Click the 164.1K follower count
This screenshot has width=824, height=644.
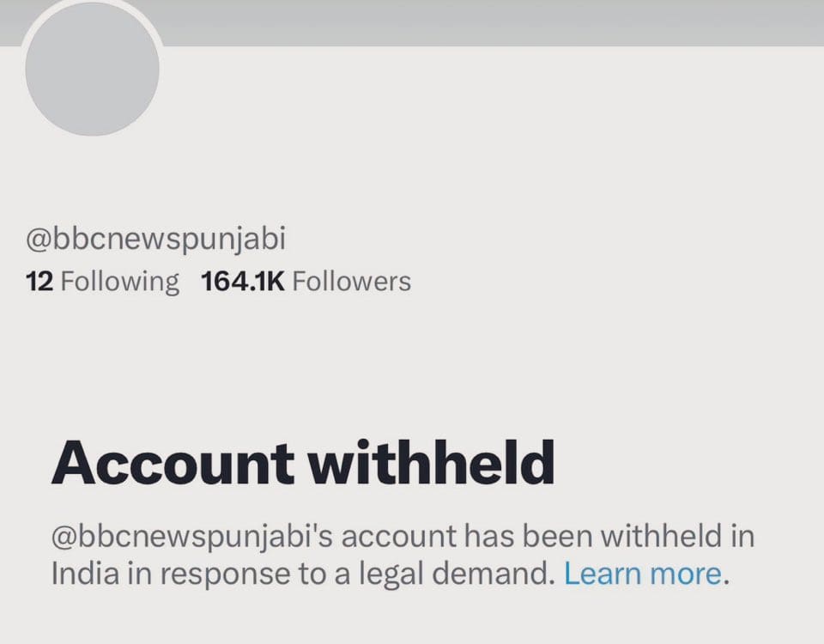[x=242, y=282]
